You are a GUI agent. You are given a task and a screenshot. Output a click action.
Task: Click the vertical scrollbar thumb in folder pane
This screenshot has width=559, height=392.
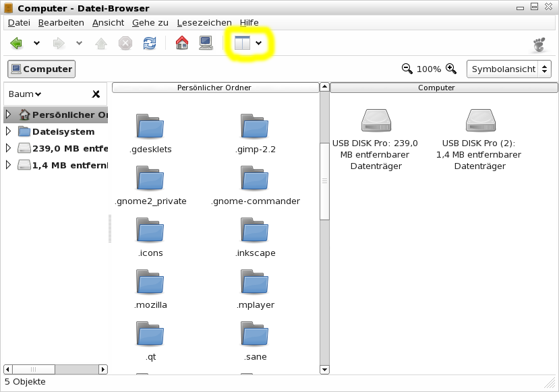324,181
